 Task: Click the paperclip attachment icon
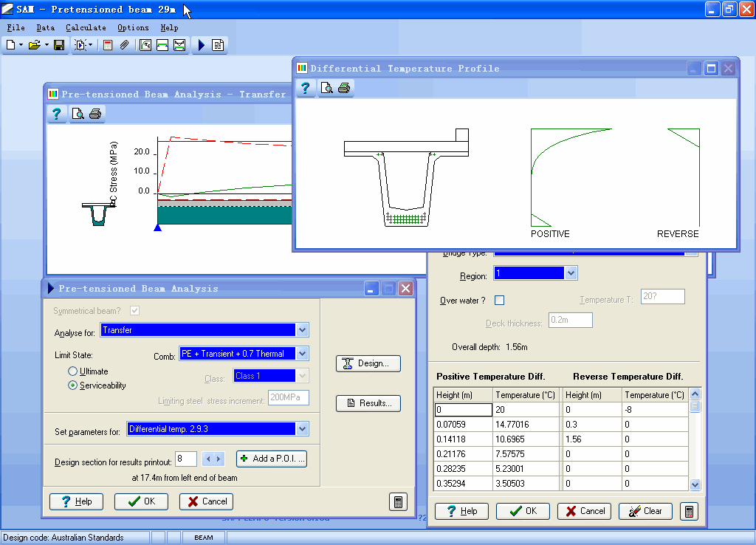(x=124, y=45)
